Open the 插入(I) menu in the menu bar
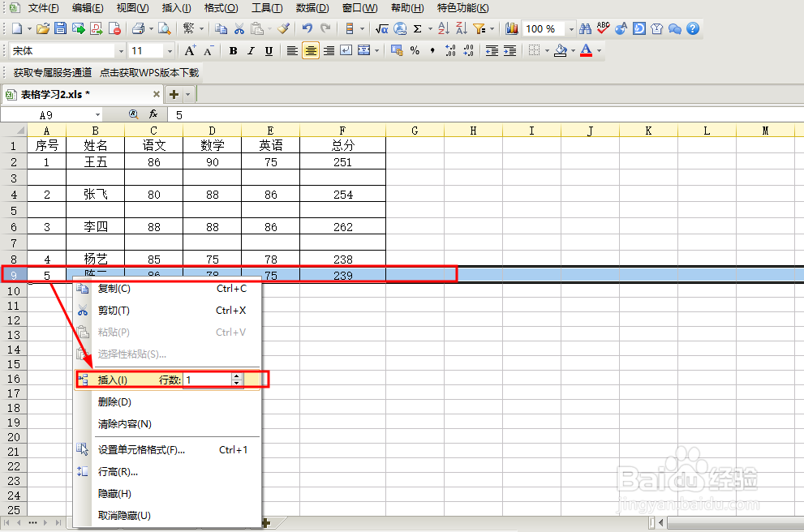Viewport: 804px width, 532px height. point(176,7)
